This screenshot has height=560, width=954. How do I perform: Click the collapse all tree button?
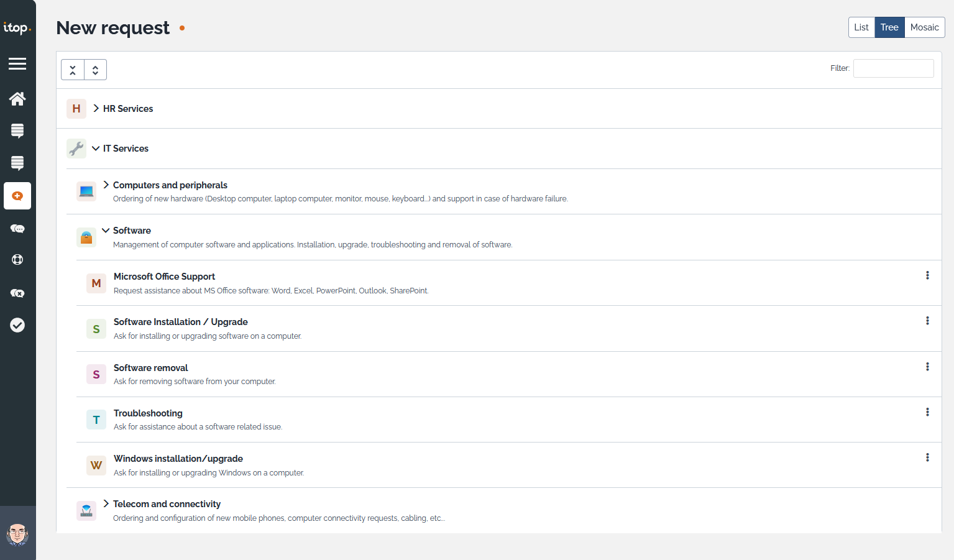coord(73,70)
